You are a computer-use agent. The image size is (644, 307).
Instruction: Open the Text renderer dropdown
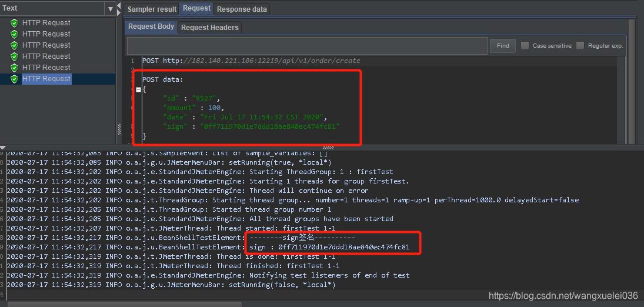click(x=110, y=9)
